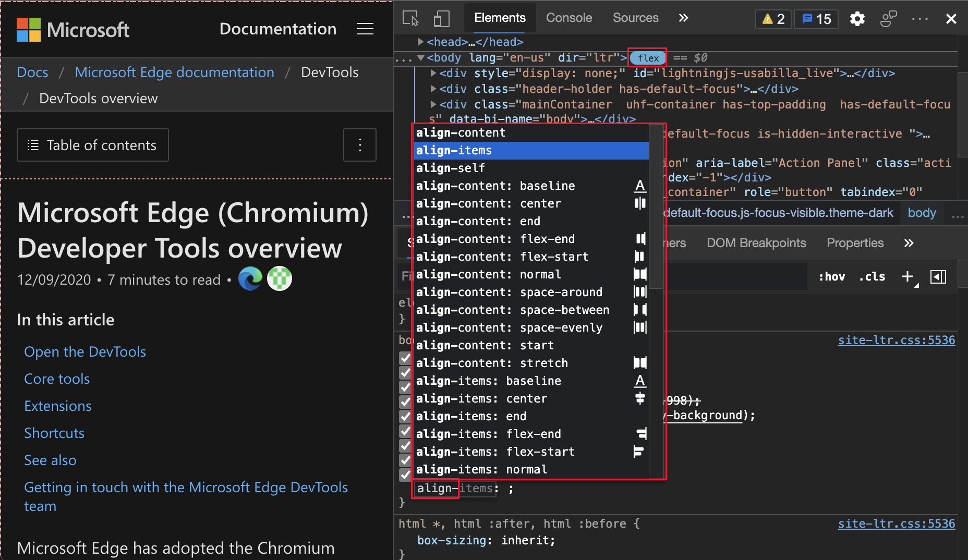The width and height of the screenshot is (968, 560).
Task: Switch to the Console tab
Action: 568,17
